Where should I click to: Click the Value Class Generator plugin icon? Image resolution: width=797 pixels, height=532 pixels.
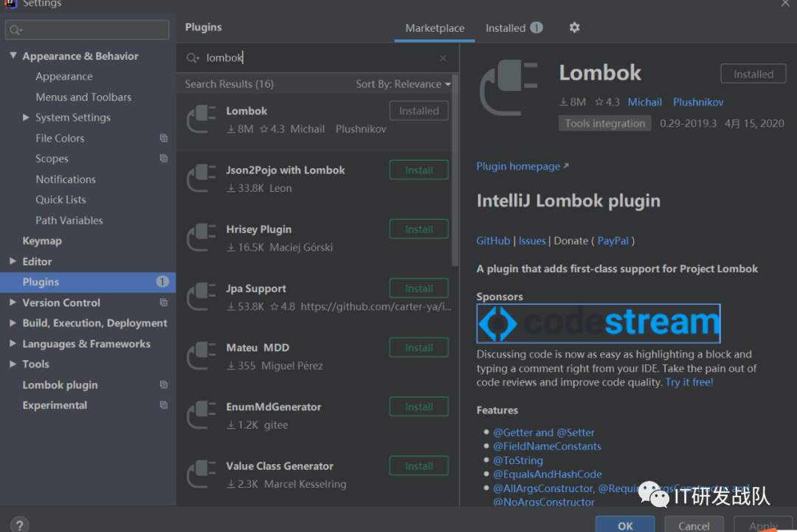201,474
